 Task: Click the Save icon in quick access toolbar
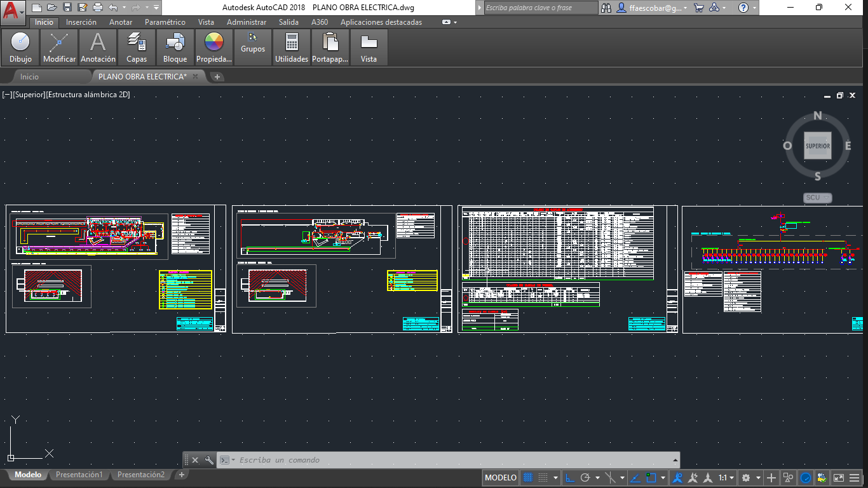click(67, 8)
